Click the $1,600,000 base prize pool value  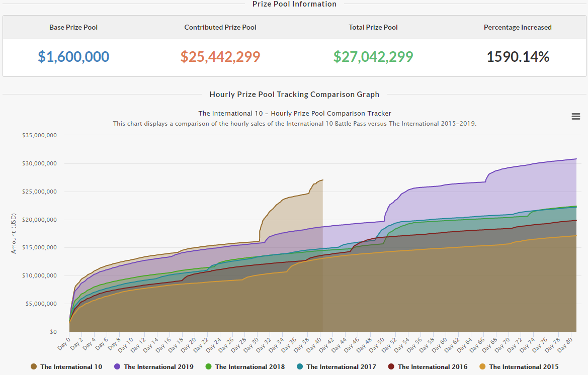(73, 57)
